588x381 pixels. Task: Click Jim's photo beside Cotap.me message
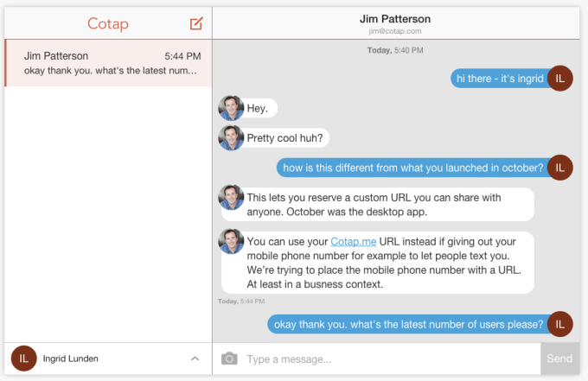[x=231, y=241]
